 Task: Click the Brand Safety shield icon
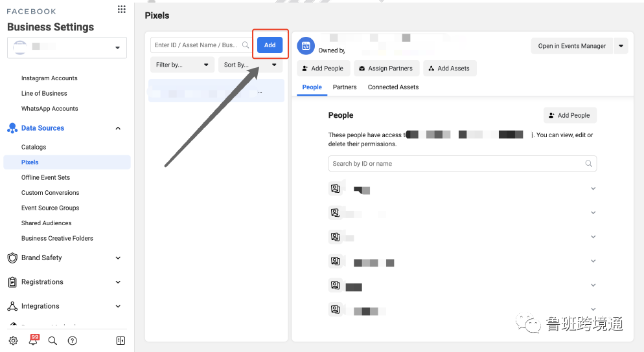tap(13, 258)
